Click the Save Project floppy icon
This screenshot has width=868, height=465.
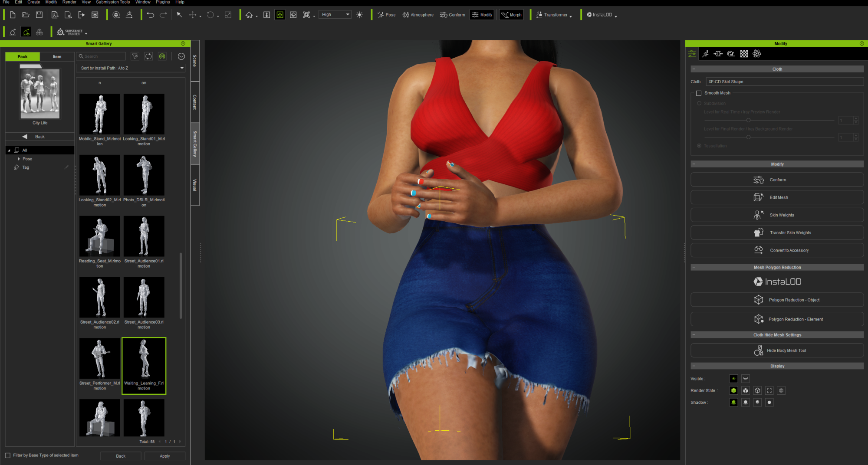point(39,15)
